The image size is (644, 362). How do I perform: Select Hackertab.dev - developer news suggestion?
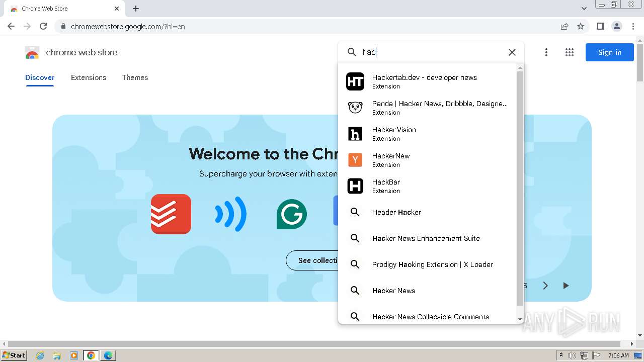[x=428, y=81]
